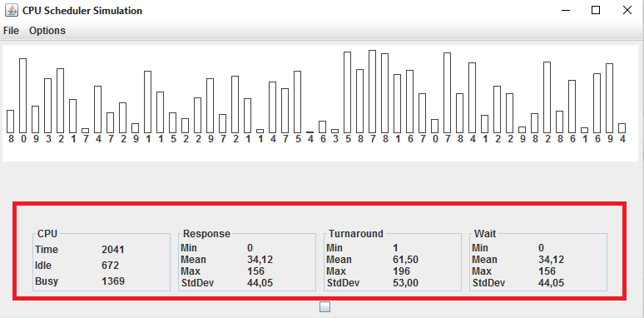644x318 pixels.
Task: Click the CPU panel title
Action: (x=47, y=234)
